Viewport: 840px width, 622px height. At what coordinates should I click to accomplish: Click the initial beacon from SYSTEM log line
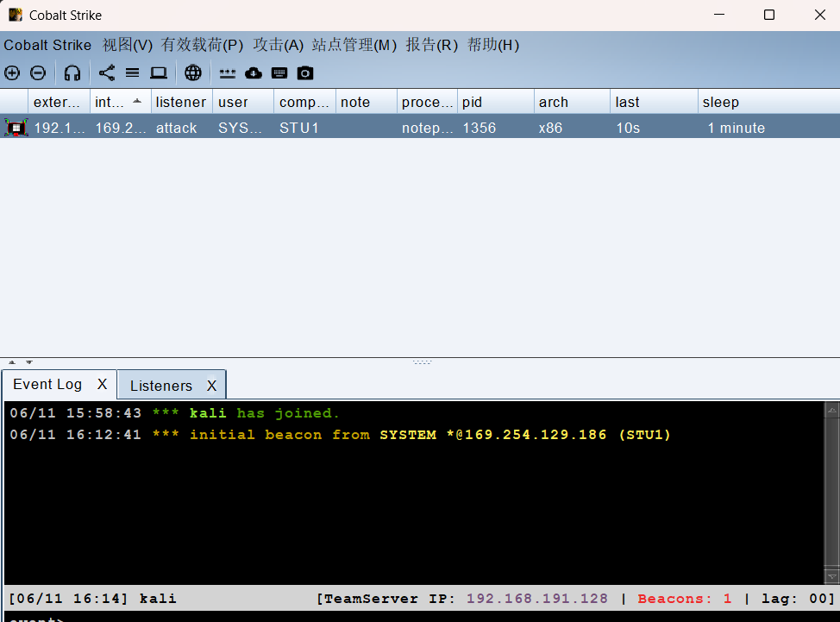pyautogui.click(x=340, y=435)
